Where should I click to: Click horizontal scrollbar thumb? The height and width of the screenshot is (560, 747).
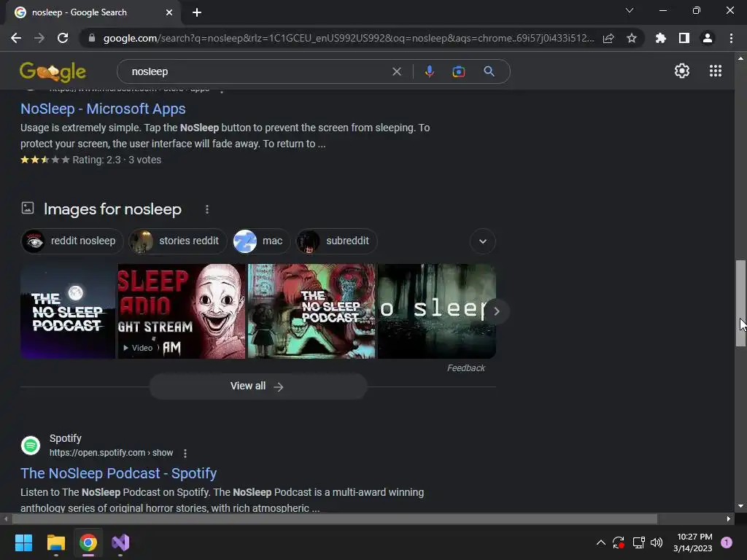334,518
